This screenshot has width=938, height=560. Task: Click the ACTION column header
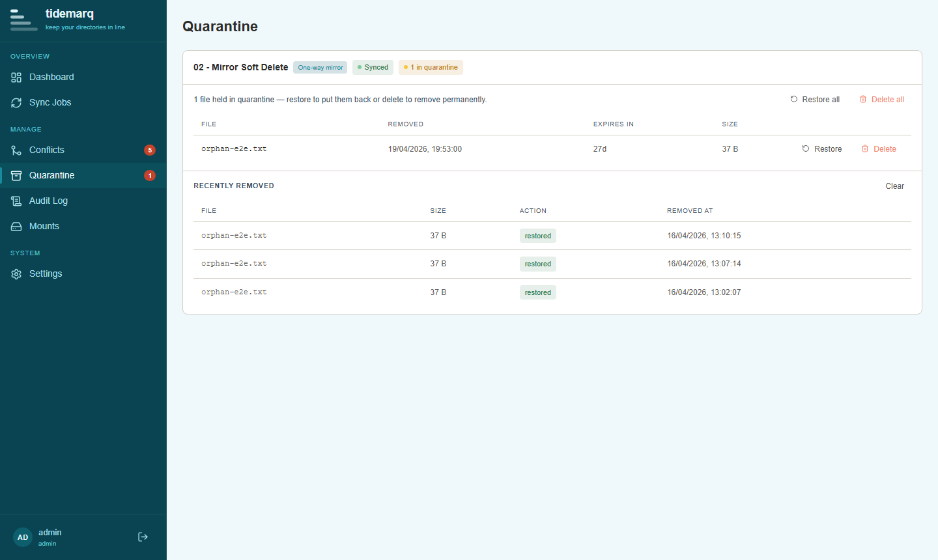pos(533,211)
